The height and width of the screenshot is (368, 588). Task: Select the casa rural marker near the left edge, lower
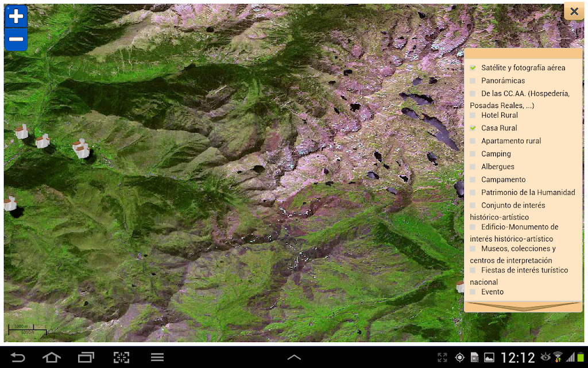tap(10, 204)
